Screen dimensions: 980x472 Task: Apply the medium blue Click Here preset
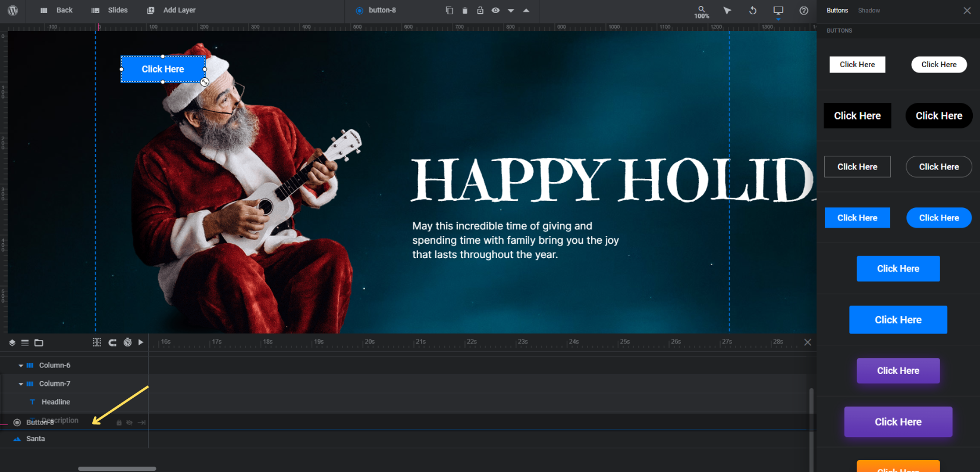pos(898,269)
